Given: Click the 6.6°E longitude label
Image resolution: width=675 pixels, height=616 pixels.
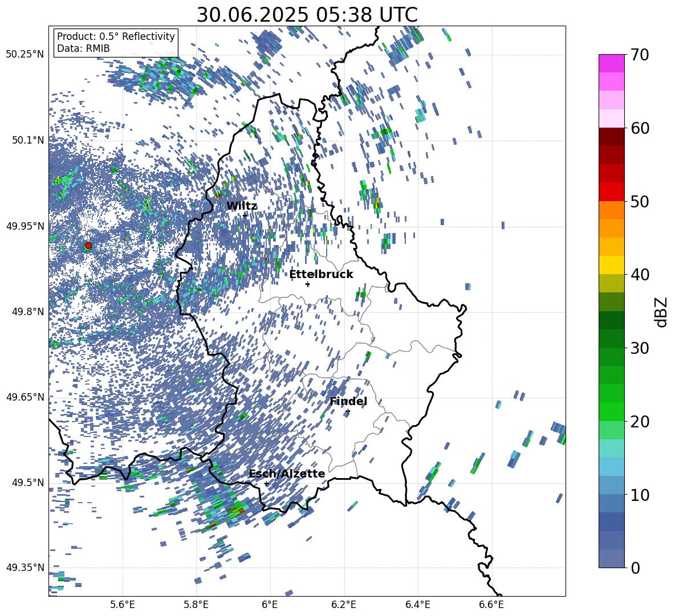Looking at the screenshot, I should (491, 605).
